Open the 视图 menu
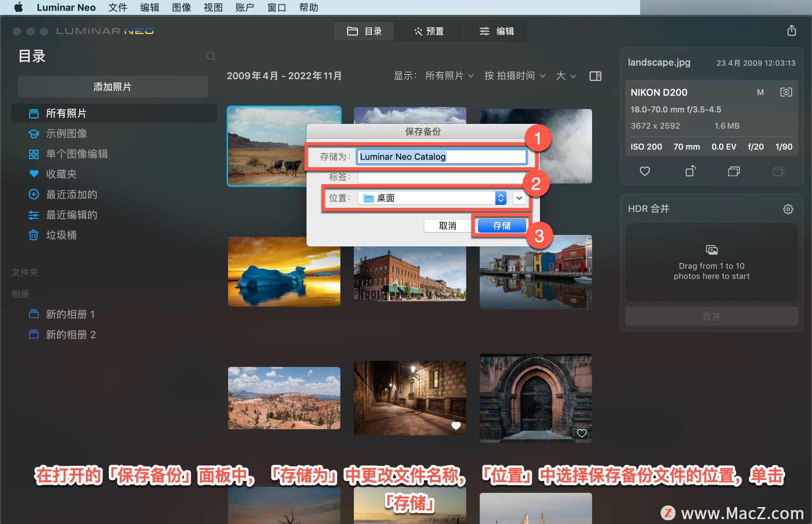The width and height of the screenshot is (812, 524). coord(213,8)
